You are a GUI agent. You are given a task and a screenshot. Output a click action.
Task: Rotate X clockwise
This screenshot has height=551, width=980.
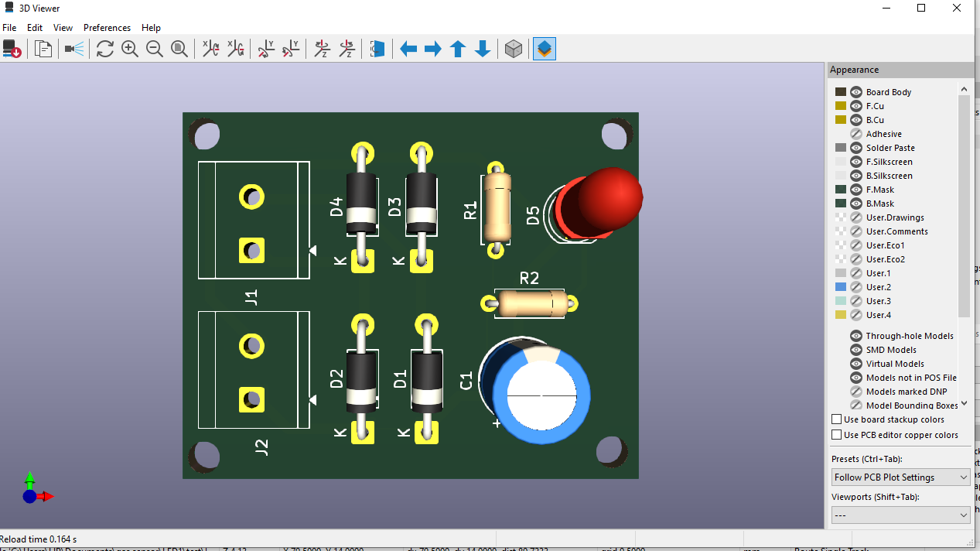click(210, 50)
